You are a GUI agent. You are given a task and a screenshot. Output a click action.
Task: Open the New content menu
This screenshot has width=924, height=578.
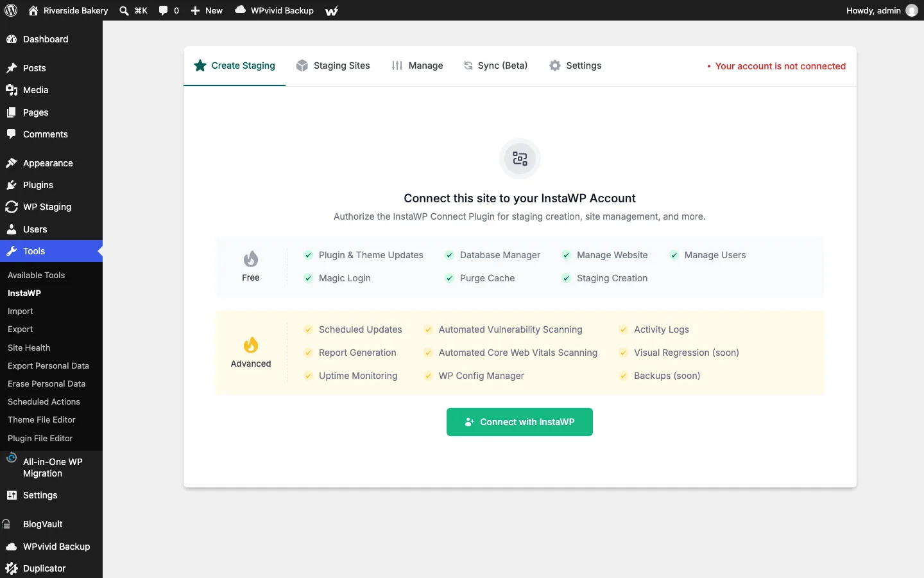tap(207, 10)
